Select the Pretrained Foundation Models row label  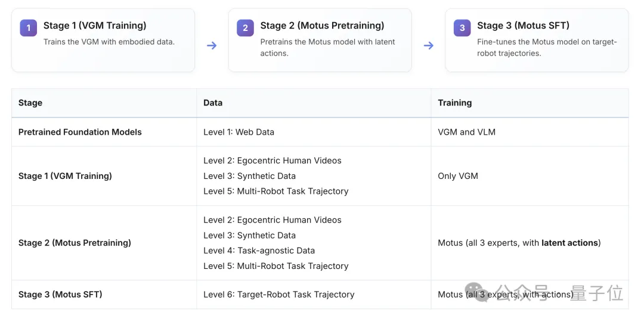[80, 132]
